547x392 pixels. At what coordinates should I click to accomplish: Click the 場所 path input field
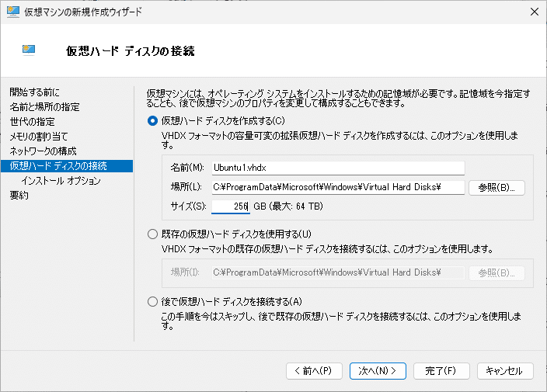pyautogui.click(x=338, y=187)
